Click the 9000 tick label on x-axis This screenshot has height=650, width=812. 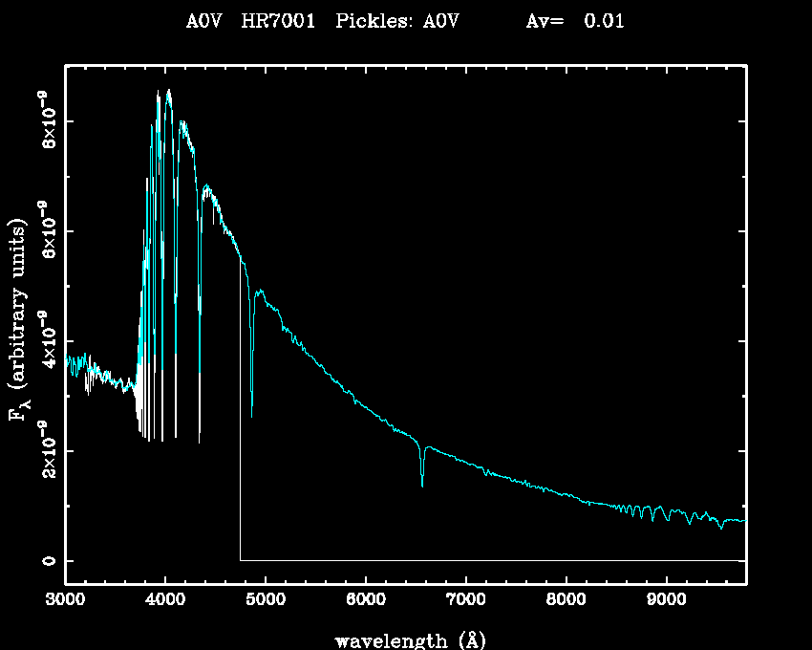(666, 601)
